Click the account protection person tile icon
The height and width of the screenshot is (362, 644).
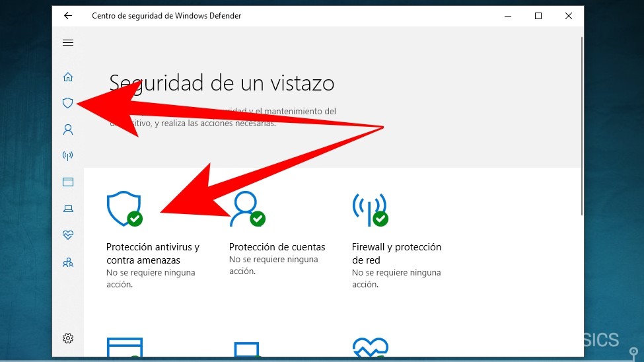pyautogui.click(x=247, y=209)
